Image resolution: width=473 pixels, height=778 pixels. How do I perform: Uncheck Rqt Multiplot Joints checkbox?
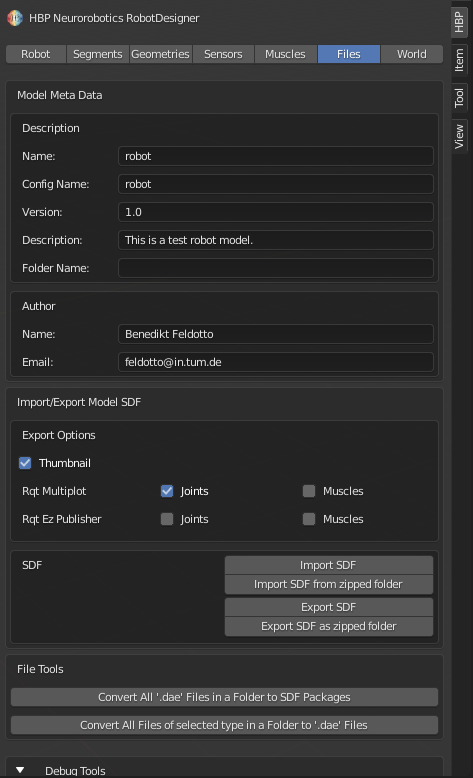click(x=167, y=491)
